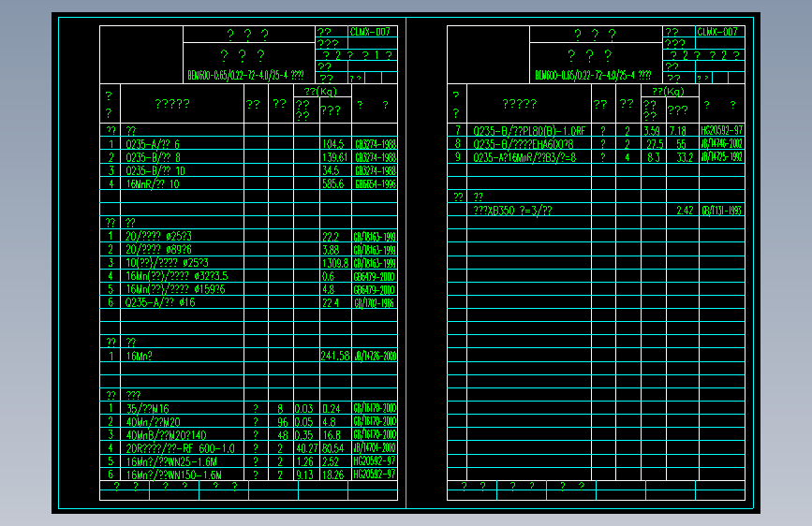The width and height of the screenshot is (812, 526).
Task: Click drawing number "CLMX-007" in left sheet header
Action: click(370, 32)
